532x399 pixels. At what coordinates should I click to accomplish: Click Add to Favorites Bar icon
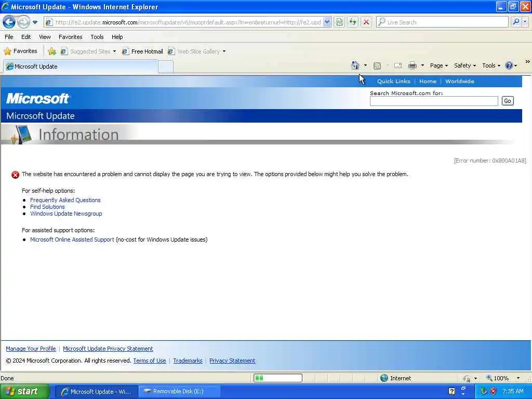[x=52, y=51]
